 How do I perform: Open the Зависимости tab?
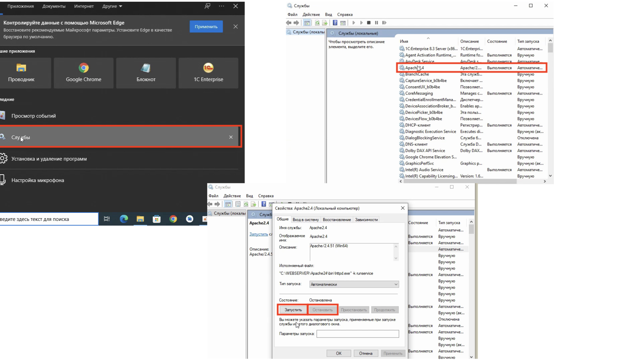pos(366,220)
